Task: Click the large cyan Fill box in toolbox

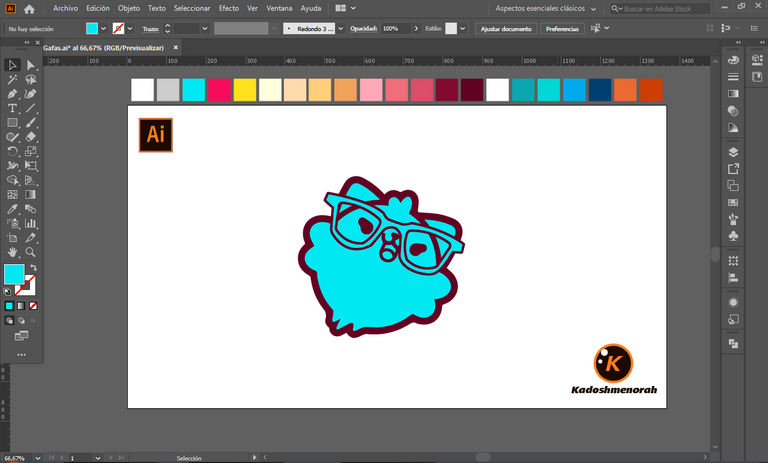Action: pos(14,274)
